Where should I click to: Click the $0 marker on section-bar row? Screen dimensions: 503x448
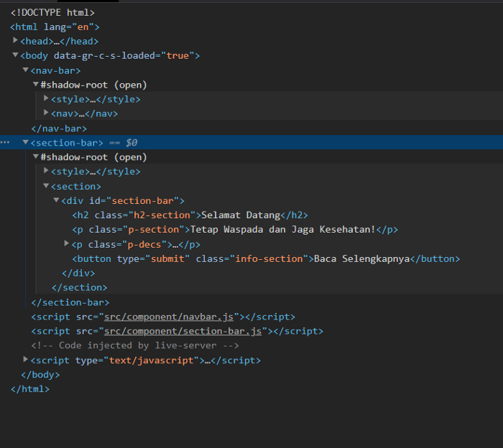pos(131,143)
